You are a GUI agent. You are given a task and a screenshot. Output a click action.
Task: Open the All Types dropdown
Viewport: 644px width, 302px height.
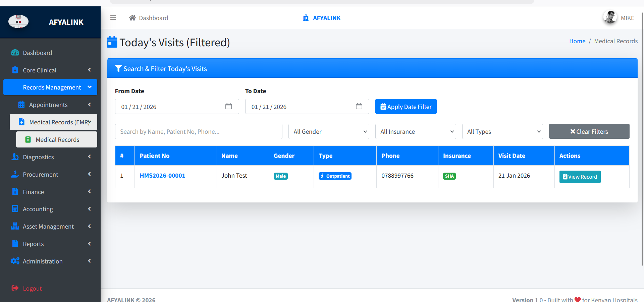click(502, 131)
